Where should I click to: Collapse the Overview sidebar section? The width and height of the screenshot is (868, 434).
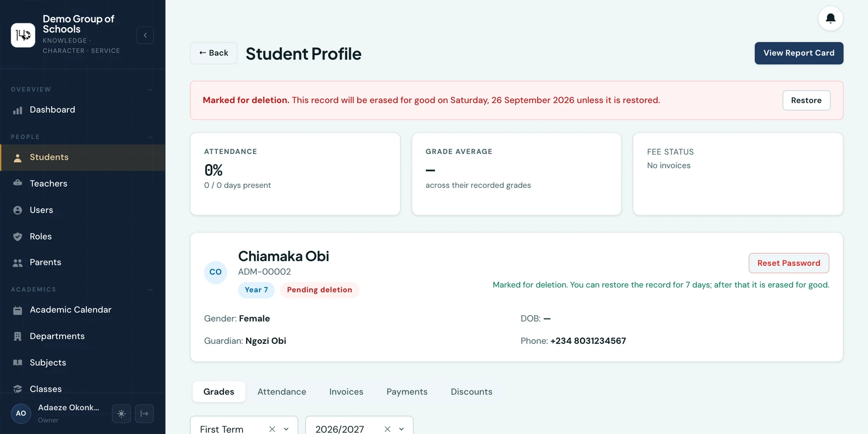pos(150,90)
